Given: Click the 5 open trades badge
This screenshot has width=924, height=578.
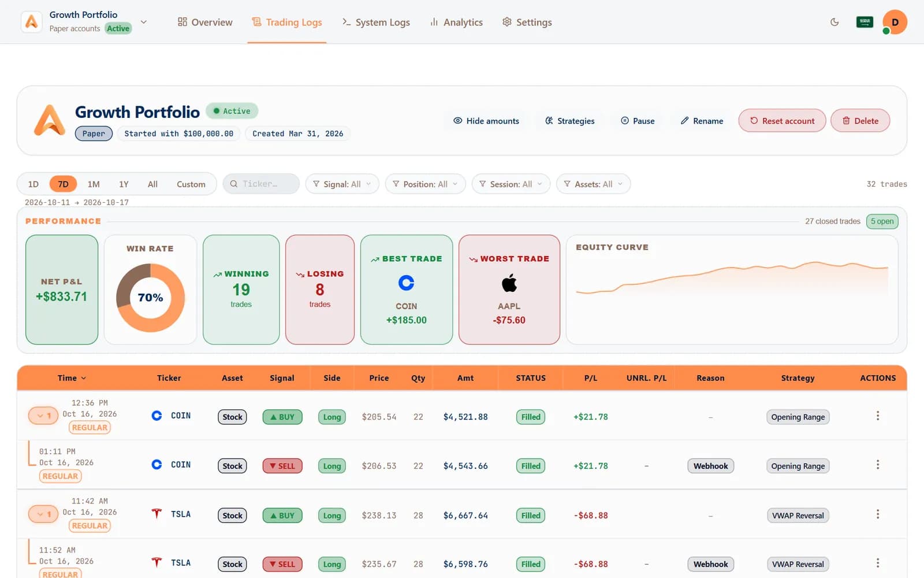Looking at the screenshot, I should coord(882,221).
